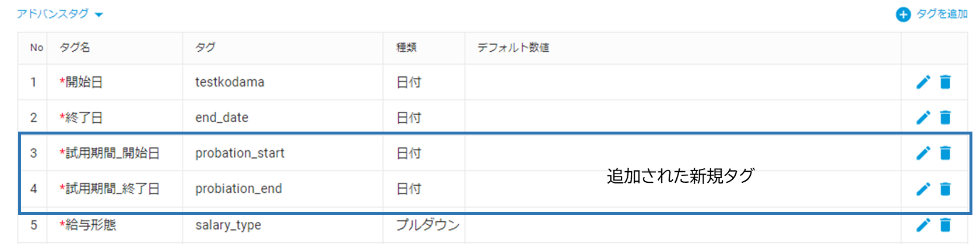The width and height of the screenshot is (980, 244).
Task: Select the testkodama tag cell
Action: click(230, 82)
